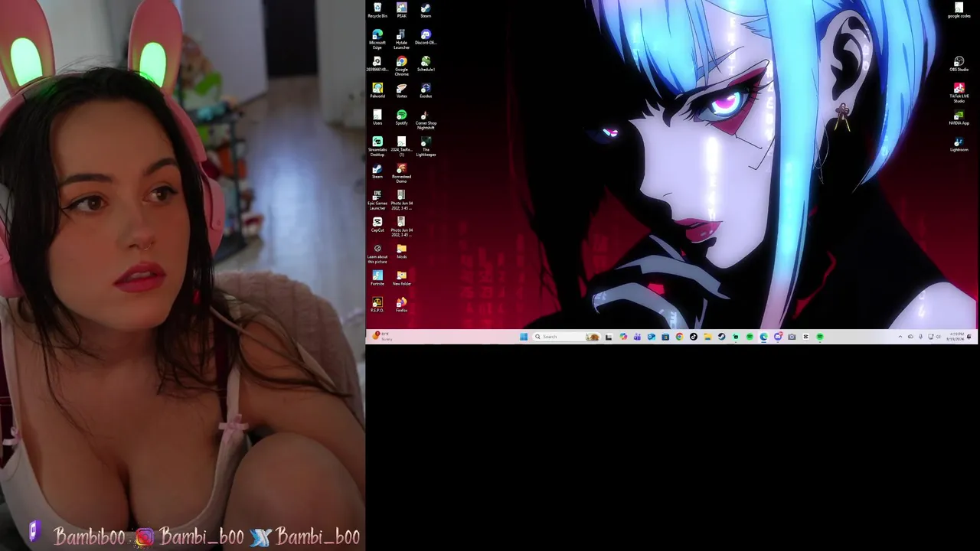Open the Users desktop item
980x551 pixels.
[x=377, y=118]
